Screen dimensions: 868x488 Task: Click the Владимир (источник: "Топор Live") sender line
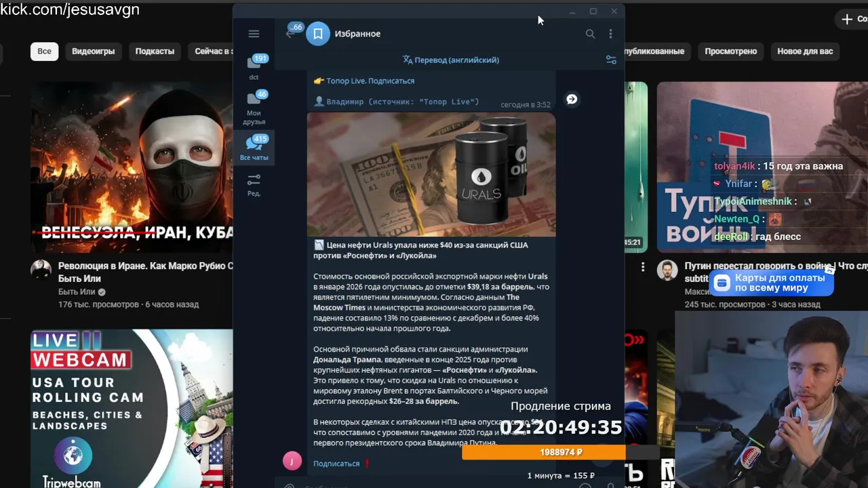(x=403, y=102)
